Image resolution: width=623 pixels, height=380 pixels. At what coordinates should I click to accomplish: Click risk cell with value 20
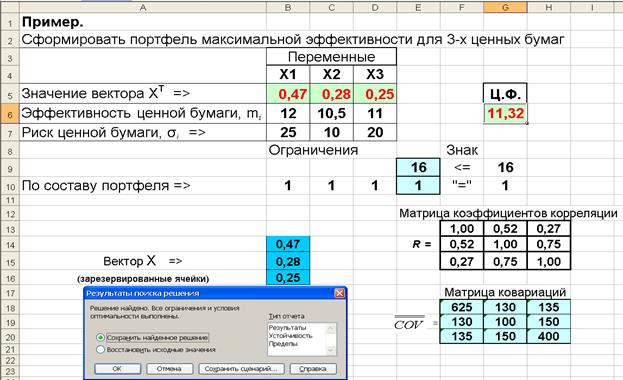tap(375, 132)
